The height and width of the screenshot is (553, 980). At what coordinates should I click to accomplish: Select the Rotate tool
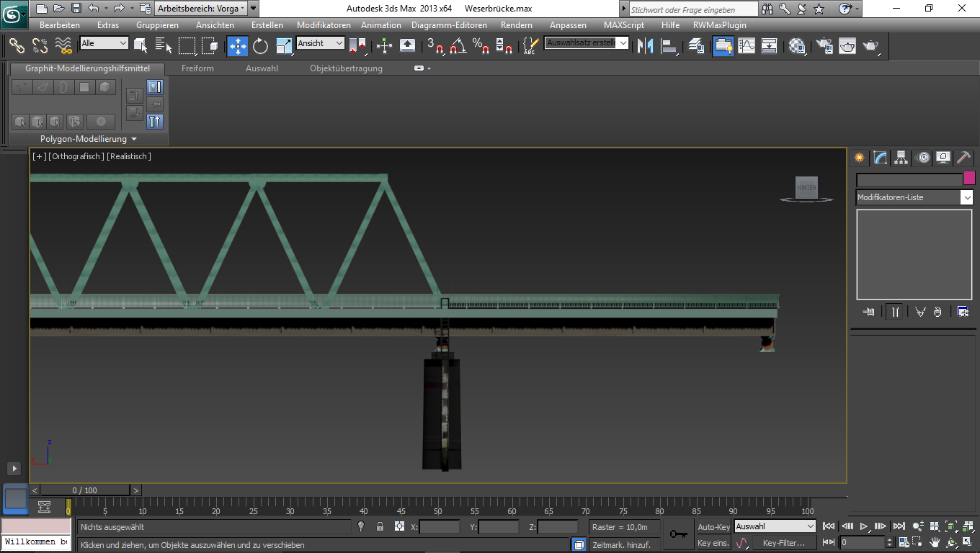[x=260, y=46]
